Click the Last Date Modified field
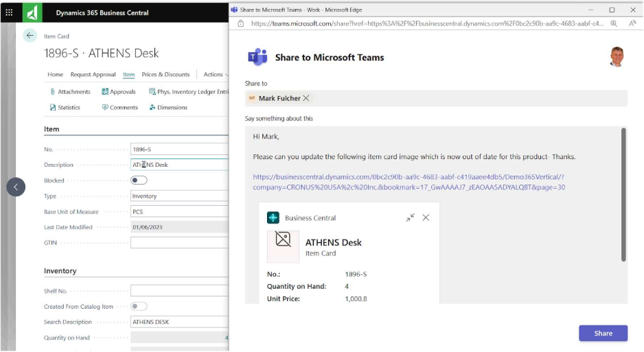Screen dimensions: 644x352 click(x=179, y=227)
